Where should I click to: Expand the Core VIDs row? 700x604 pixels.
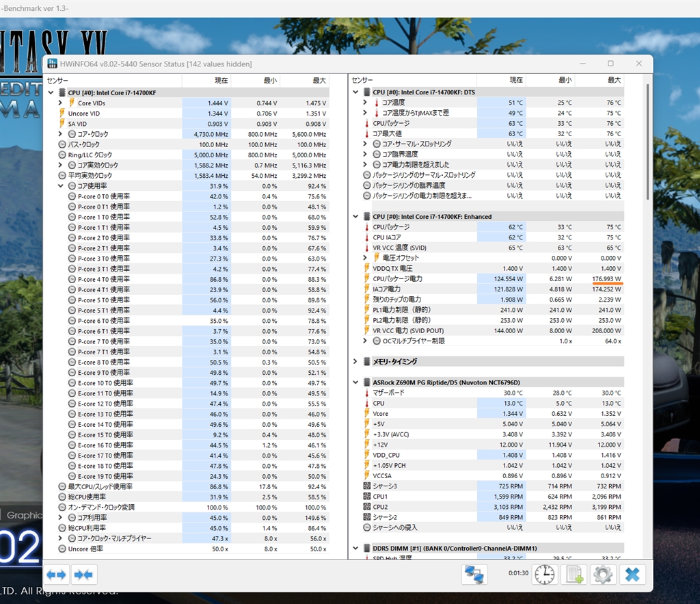(x=60, y=103)
